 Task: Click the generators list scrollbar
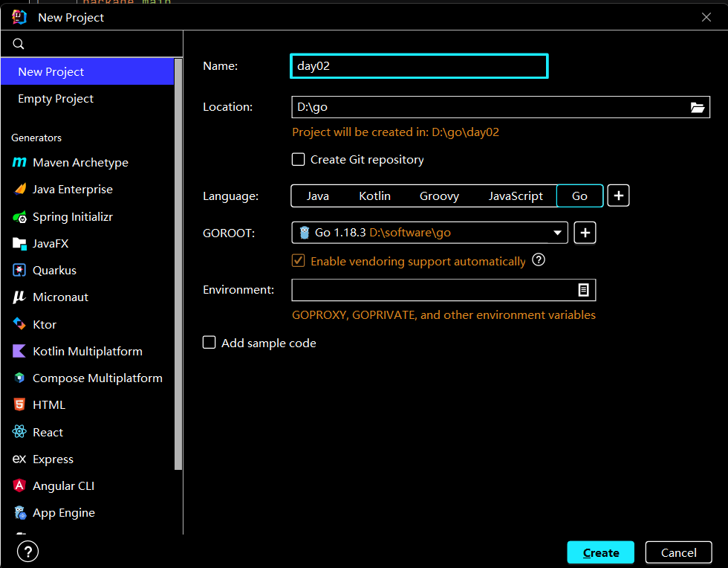click(x=178, y=264)
